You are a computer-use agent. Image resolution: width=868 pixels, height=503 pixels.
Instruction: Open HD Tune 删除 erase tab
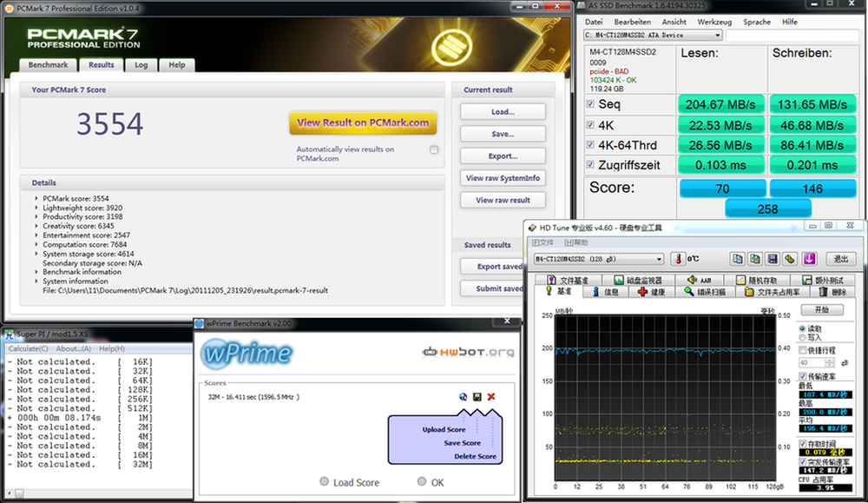coord(832,292)
